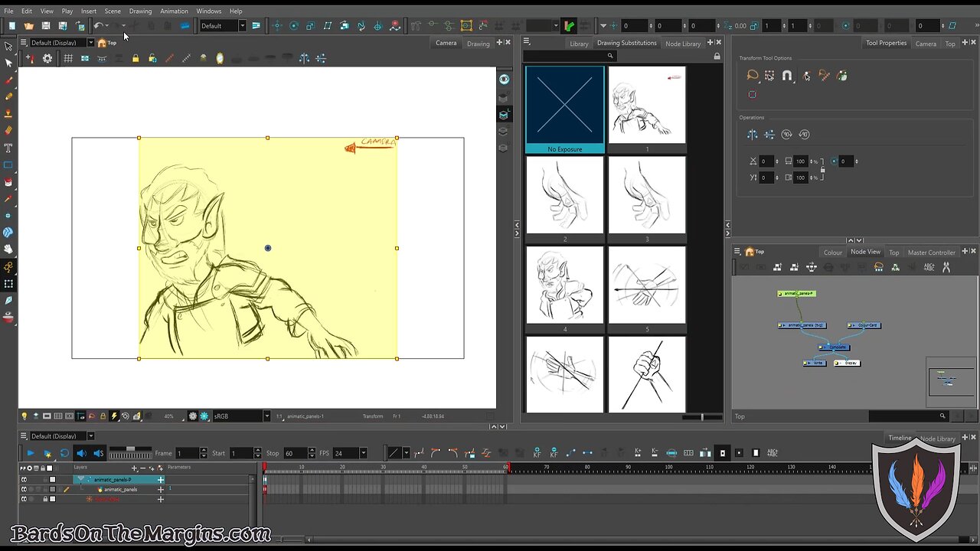Open the Scene menu
This screenshot has height=551, width=980.
113,11
